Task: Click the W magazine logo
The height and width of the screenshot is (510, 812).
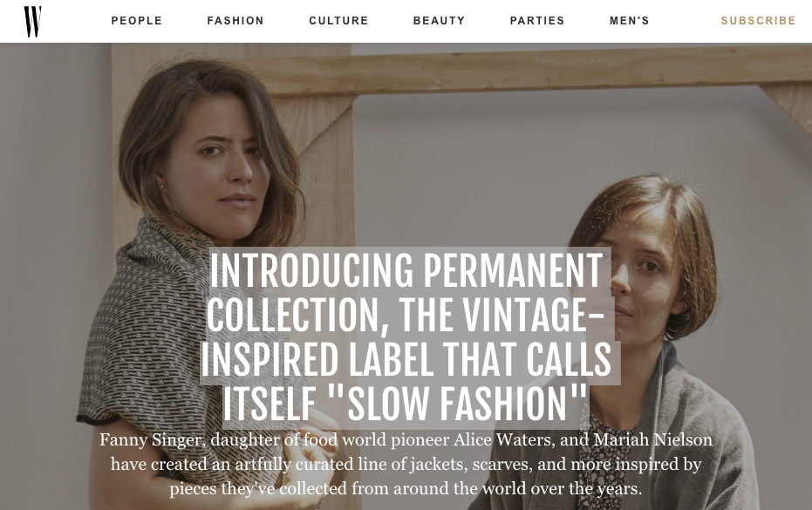Action: [x=32, y=21]
